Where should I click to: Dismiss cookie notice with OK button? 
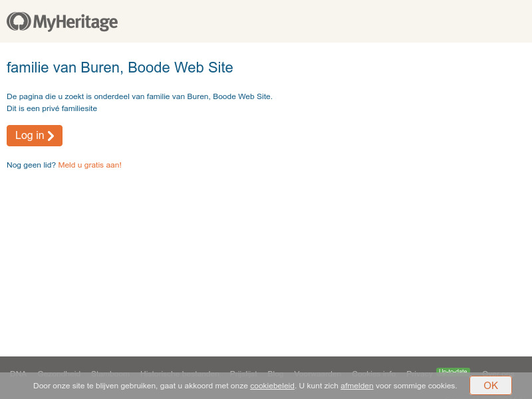click(x=491, y=386)
